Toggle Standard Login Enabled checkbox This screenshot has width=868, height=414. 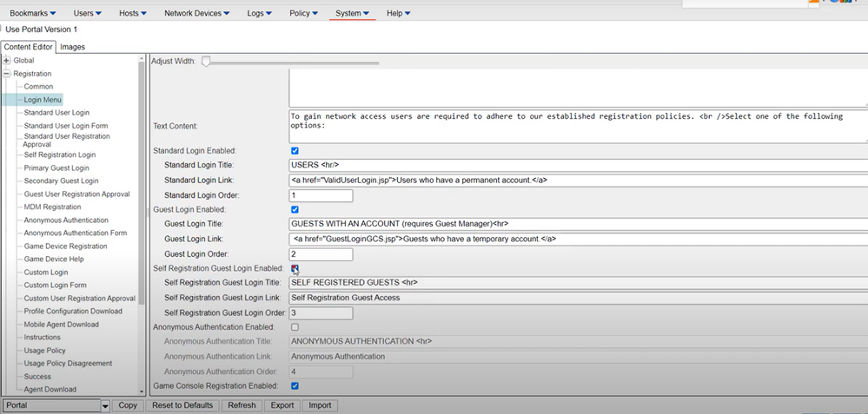(x=295, y=151)
